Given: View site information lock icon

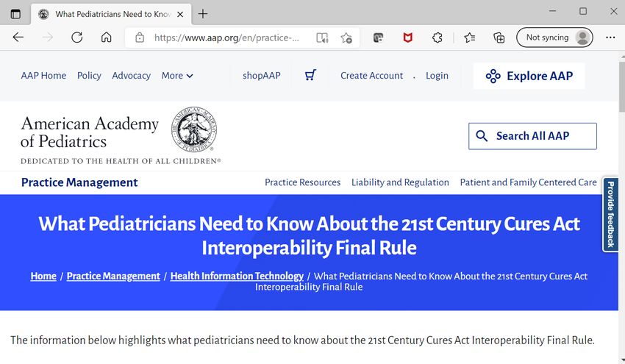Looking at the screenshot, I should (x=140, y=38).
